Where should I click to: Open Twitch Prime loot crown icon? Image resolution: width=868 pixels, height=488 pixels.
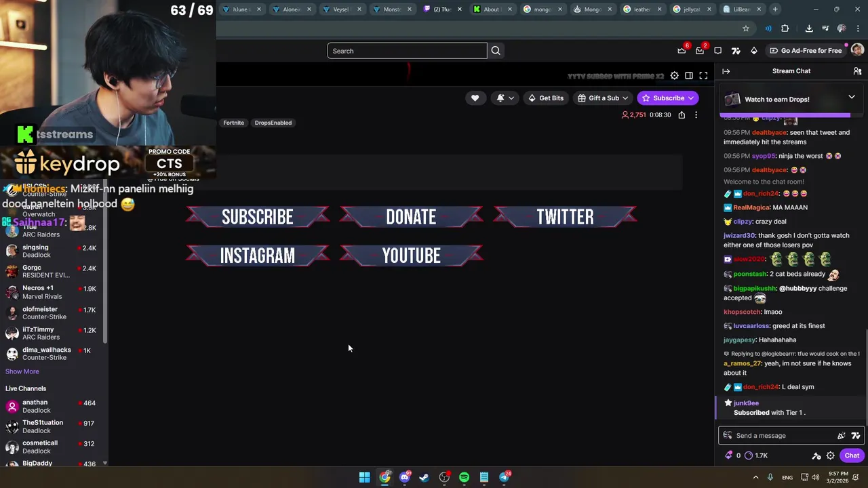point(682,51)
